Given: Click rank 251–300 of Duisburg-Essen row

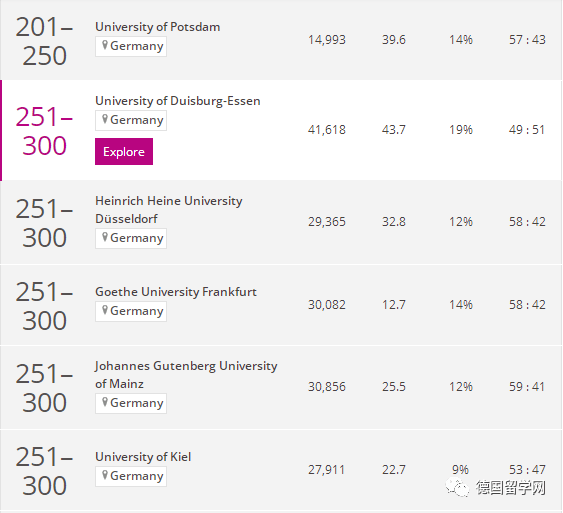Looking at the screenshot, I should tap(44, 131).
